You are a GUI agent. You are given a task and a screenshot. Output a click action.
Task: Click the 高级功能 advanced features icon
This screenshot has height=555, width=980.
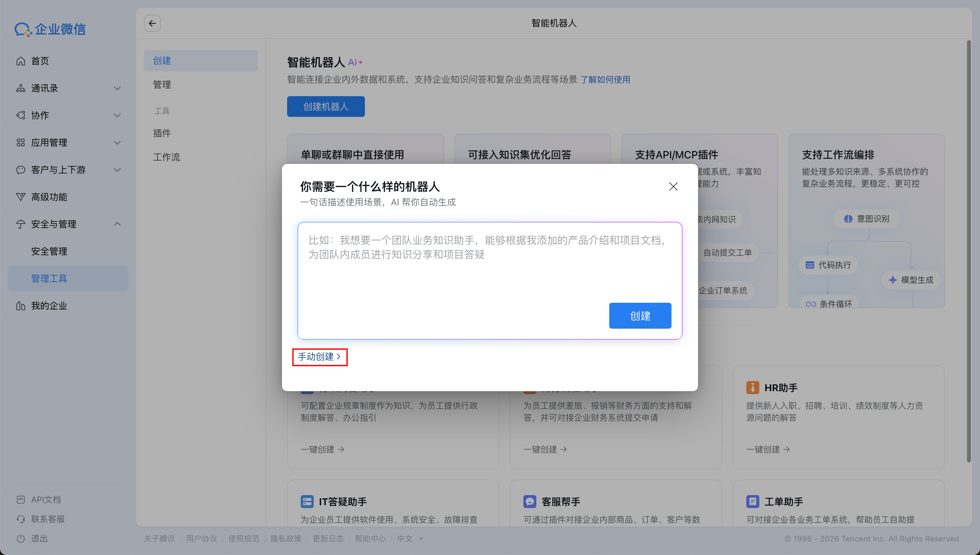tap(21, 197)
